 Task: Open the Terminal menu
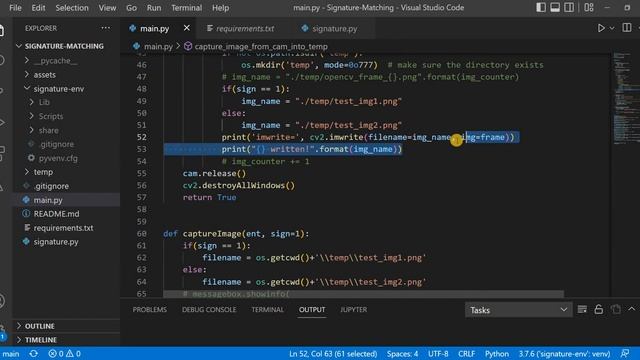click(x=187, y=8)
